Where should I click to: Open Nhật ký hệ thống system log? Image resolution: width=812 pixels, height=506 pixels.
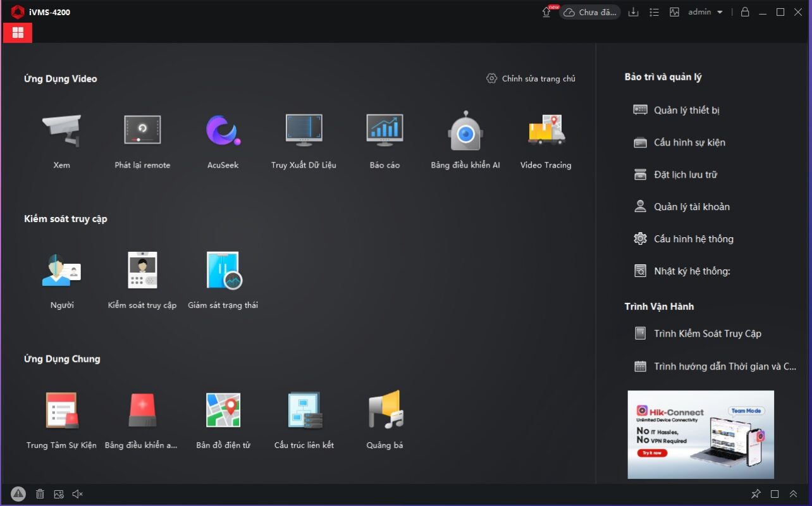click(x=682, y=271)
